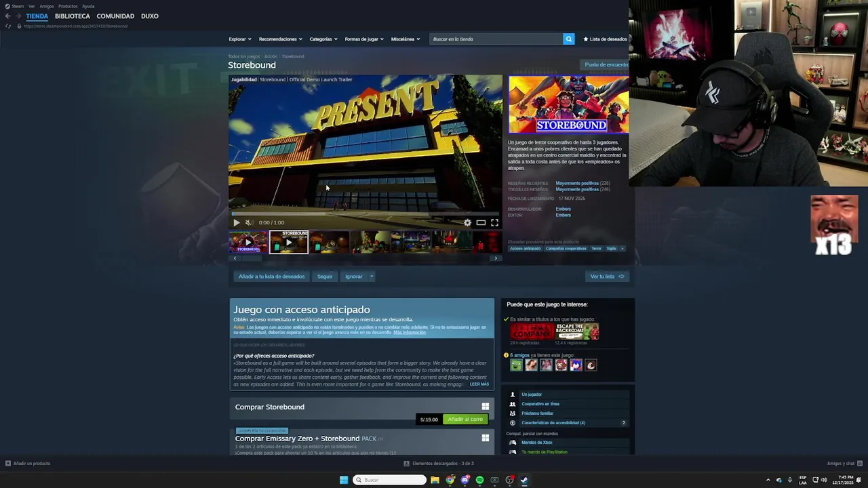The image size is (868, 488).
Task: Click the store search magnifier button
Action: 569,39
